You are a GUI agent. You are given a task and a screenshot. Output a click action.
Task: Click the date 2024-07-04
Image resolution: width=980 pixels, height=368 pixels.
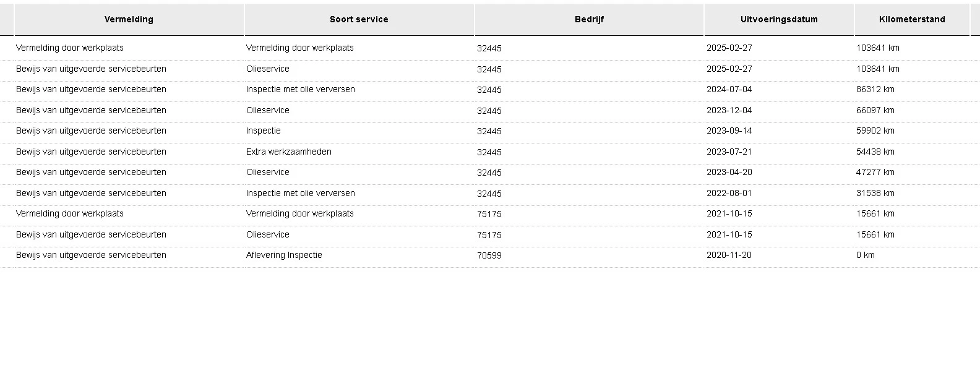tap(729, 89)
